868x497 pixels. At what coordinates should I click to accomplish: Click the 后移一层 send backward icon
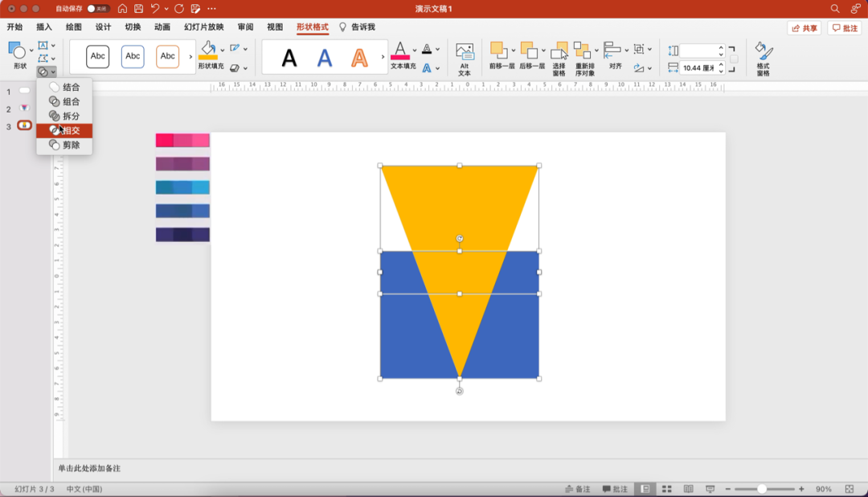click(x=528, y=50)
